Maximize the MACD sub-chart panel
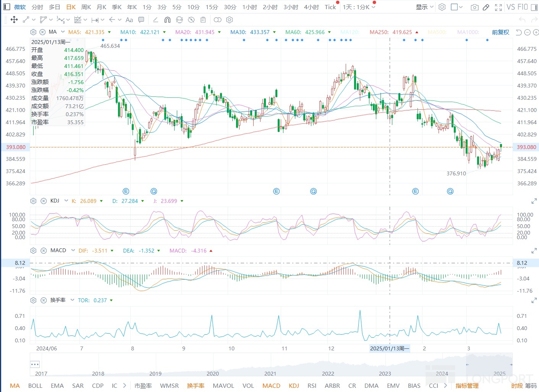 point(534,251)
